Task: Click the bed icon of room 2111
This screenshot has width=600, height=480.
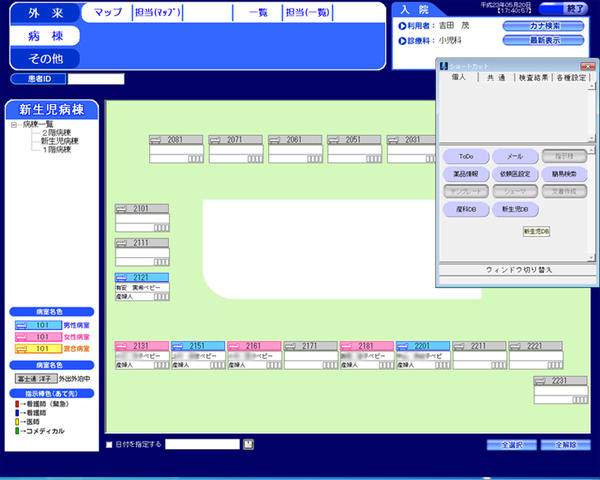Action: point(121,243)
